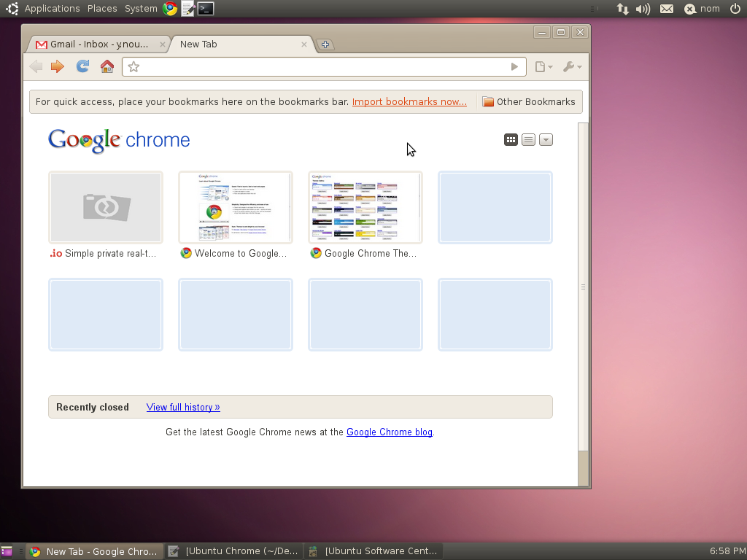Open a new tab with the plus button

click(325, 44)
